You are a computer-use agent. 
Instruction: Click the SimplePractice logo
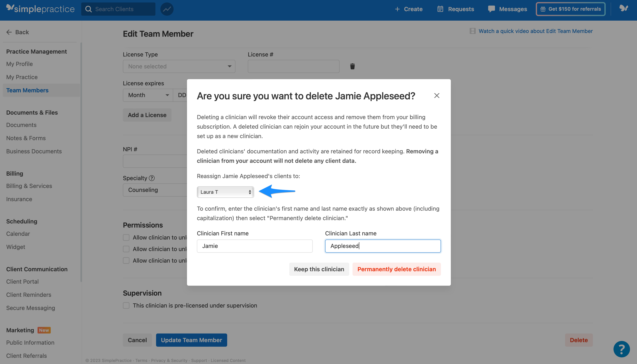pyautogui.click(x=40, y=9)
